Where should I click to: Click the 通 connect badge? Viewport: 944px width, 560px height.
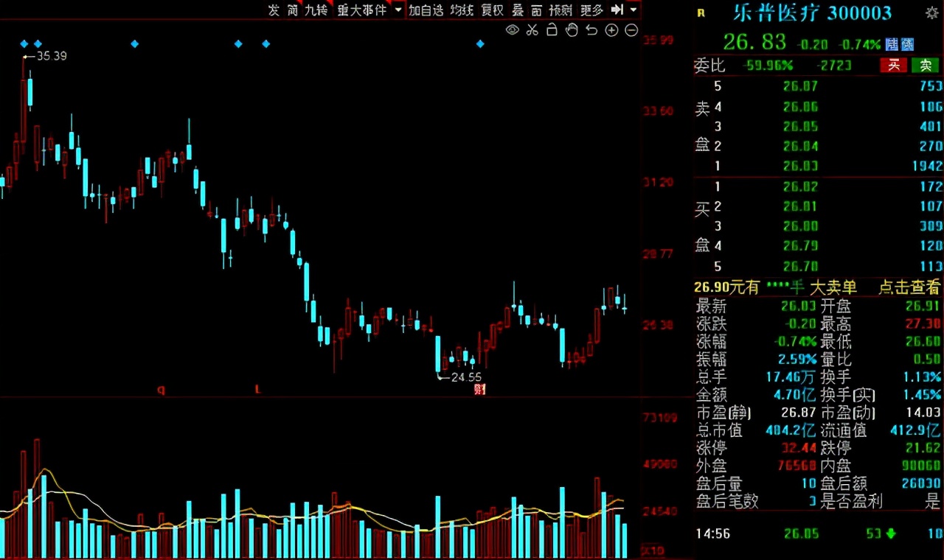click(x=907, y=44)
